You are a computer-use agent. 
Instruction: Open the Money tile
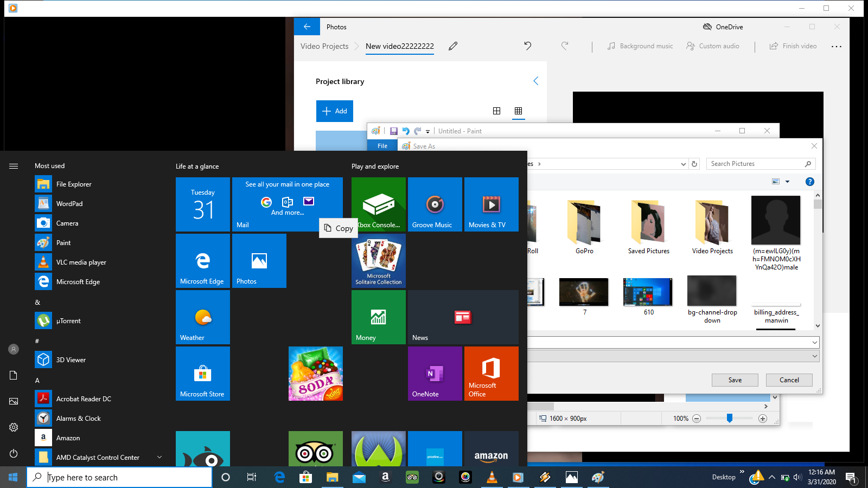coord(379,317)
